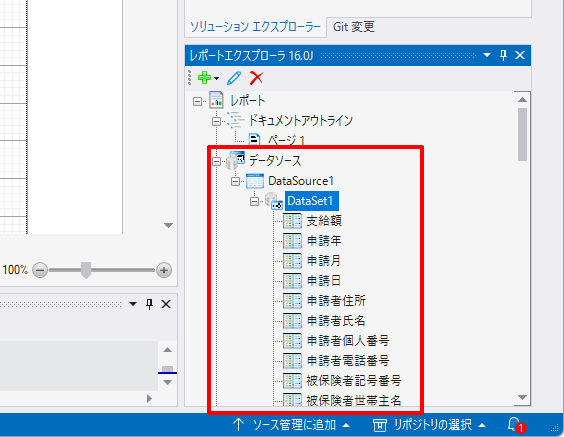This screenshot has width=564, height=437.
Task: Click the tree scrollbar down arrow
Action: 522,398
